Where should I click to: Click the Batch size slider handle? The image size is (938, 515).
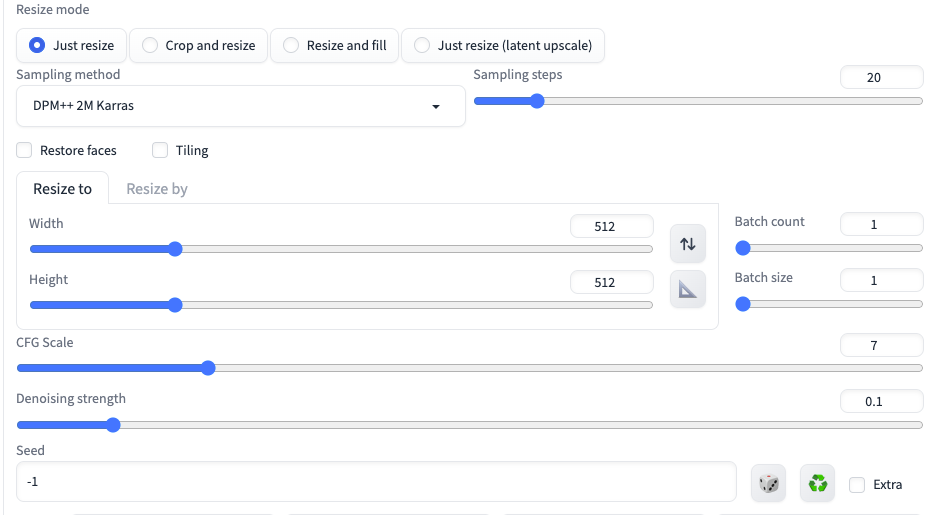pyautogui.click(x=742, y=304)
